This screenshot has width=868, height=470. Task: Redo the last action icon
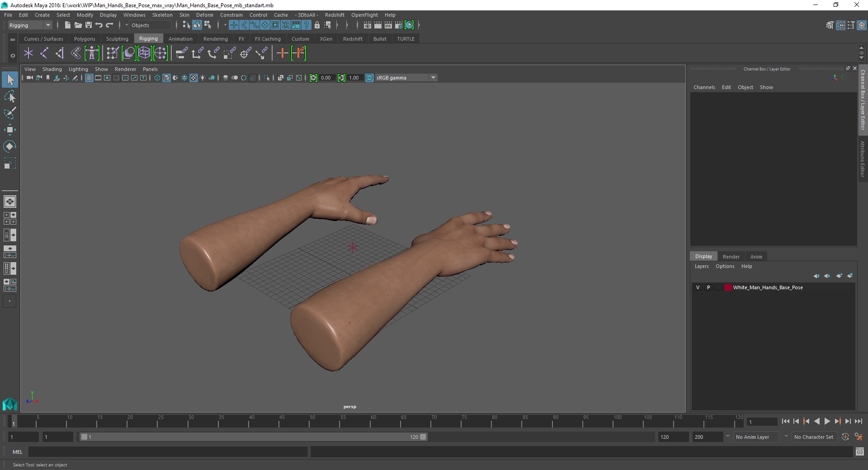[x=109, y=25]
